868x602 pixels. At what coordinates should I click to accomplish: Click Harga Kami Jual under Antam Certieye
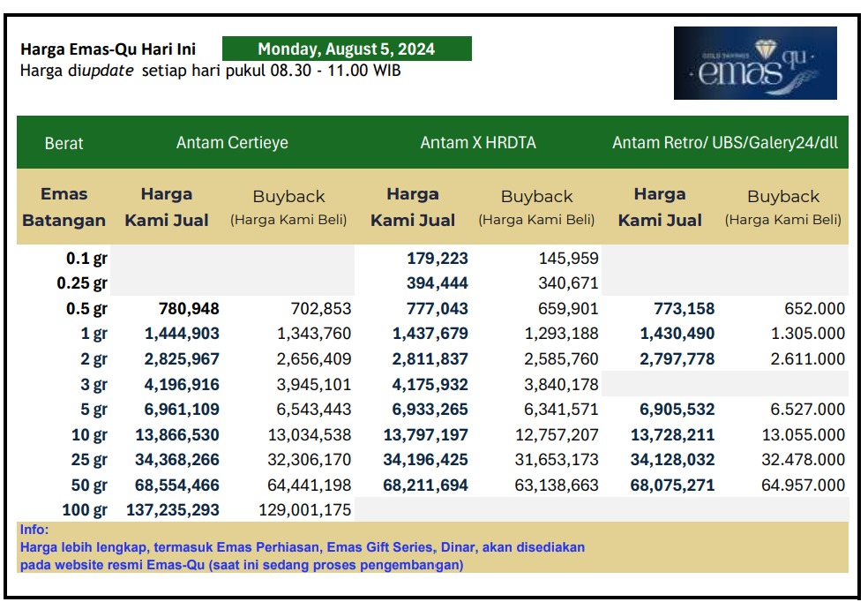[167, 207]
